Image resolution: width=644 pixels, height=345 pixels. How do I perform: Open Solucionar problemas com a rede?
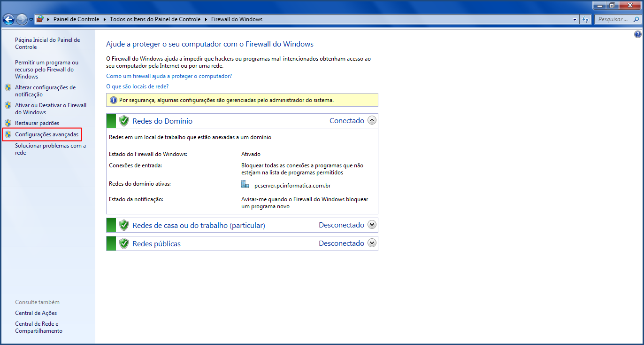pyautogui.click(x=50, y=149)
